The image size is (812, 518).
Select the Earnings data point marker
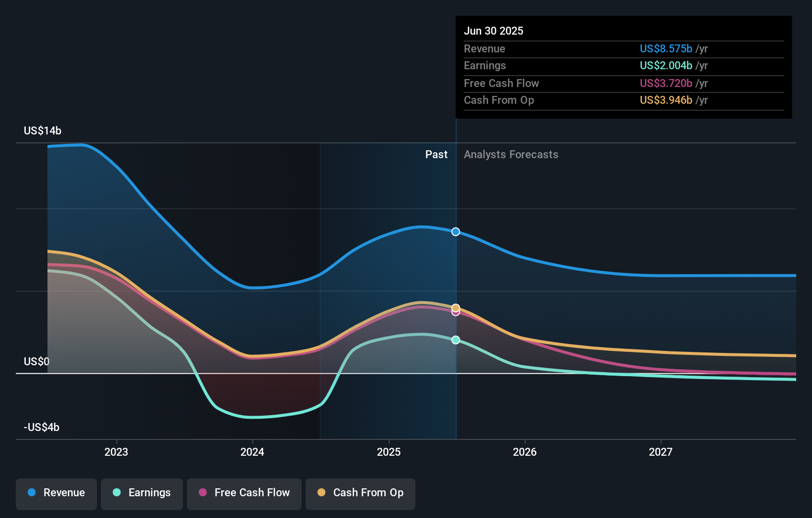[x=455, y=340]
